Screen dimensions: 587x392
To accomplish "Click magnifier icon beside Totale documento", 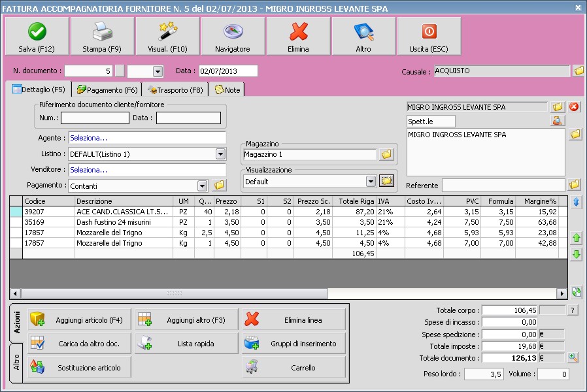I will pyautogui.click(x=573, y=358).
